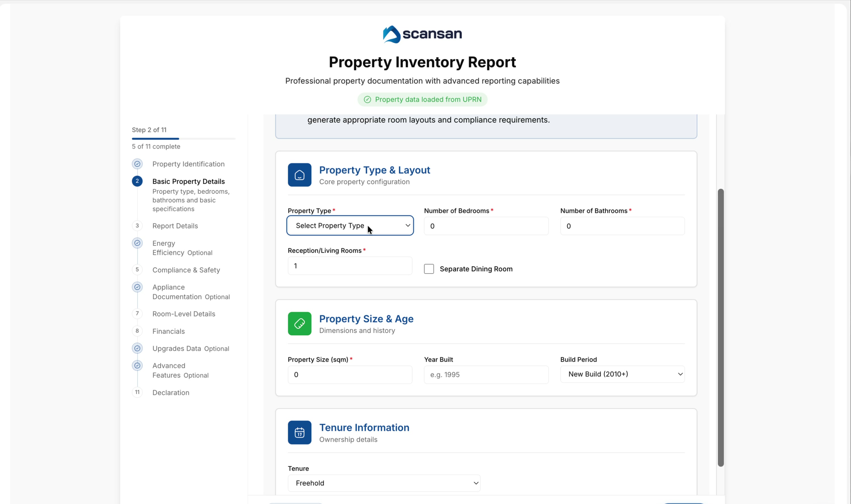Open the Build Period dropdown
The height and width of the screenshot is (504, 851).
click(622, 374)
